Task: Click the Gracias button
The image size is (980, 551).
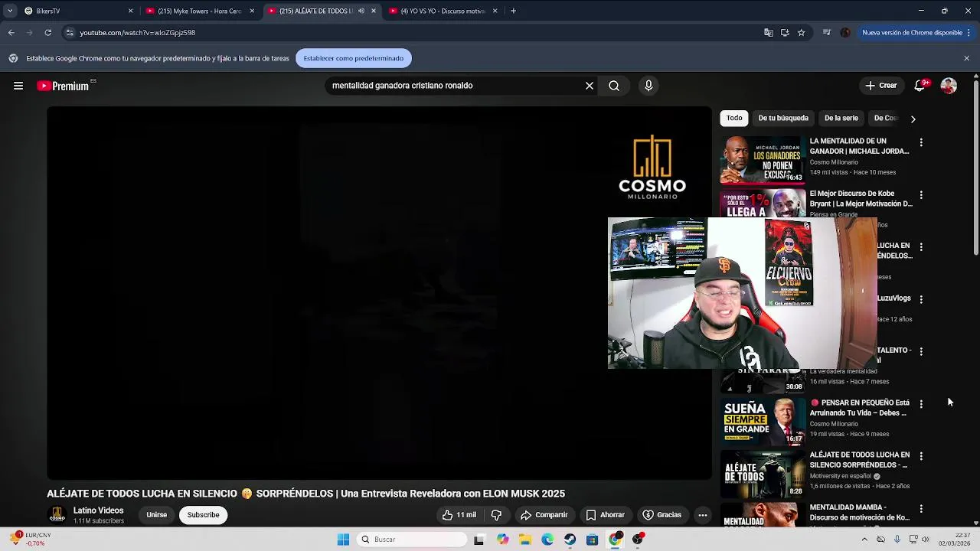Action: tap(661, 515)
